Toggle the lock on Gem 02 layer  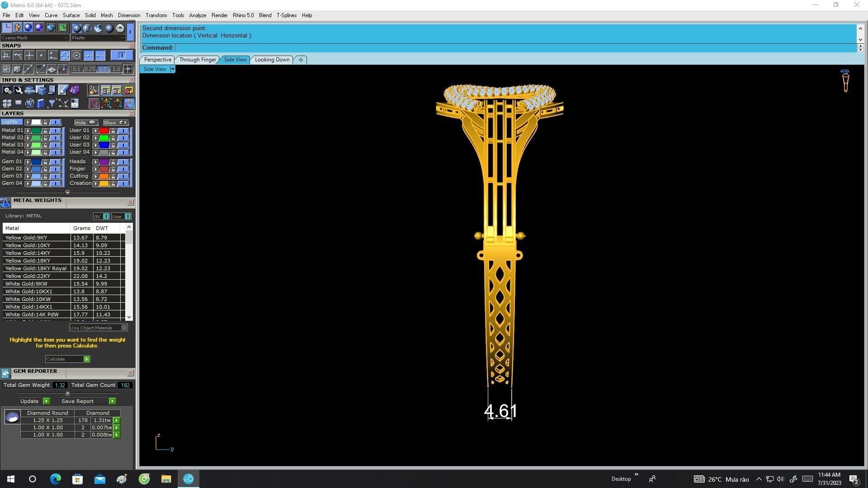[x=45, y=169]
